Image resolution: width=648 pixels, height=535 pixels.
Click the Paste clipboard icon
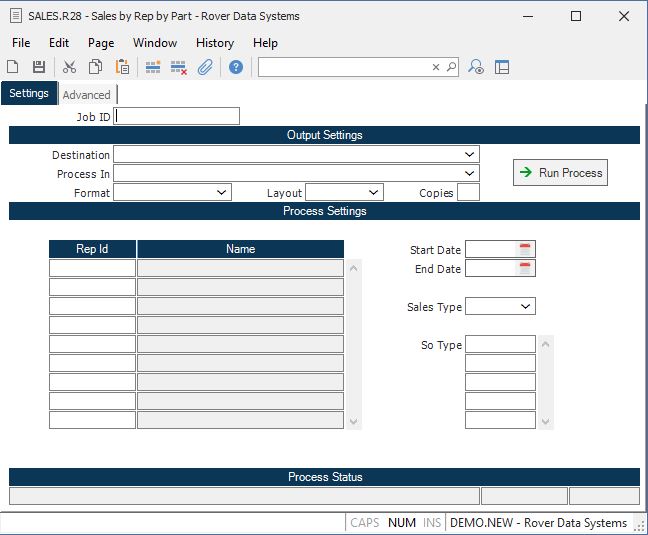click(122, 67)
